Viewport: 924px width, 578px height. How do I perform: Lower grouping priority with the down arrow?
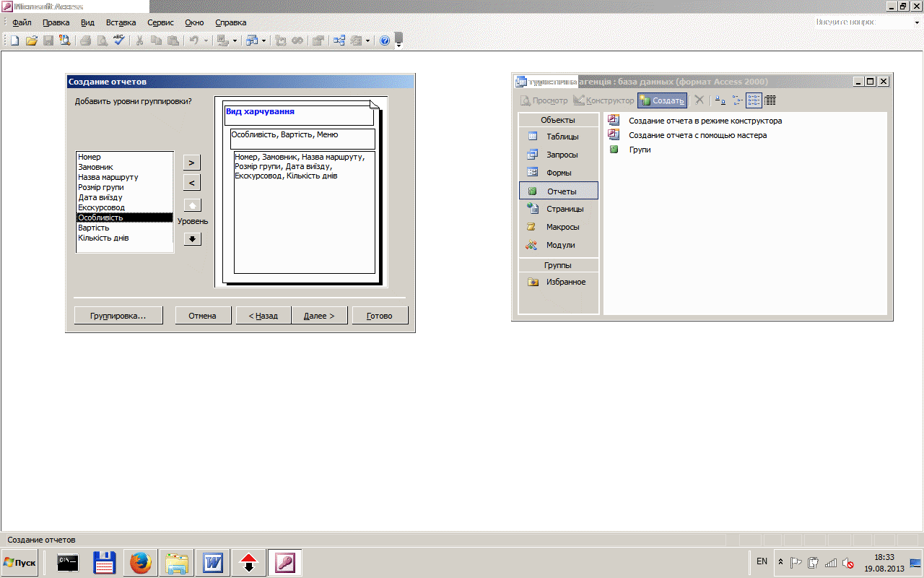(192, 239)
